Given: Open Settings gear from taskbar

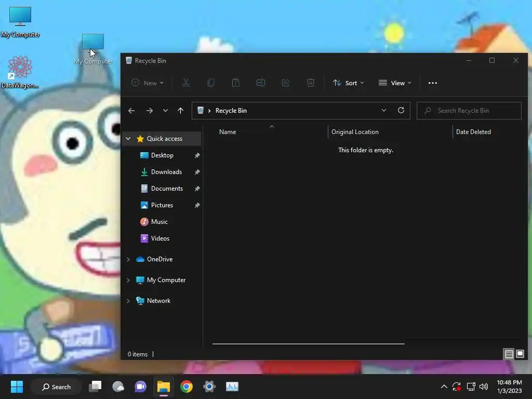Looking at the screenshot, I should point(209,387).
